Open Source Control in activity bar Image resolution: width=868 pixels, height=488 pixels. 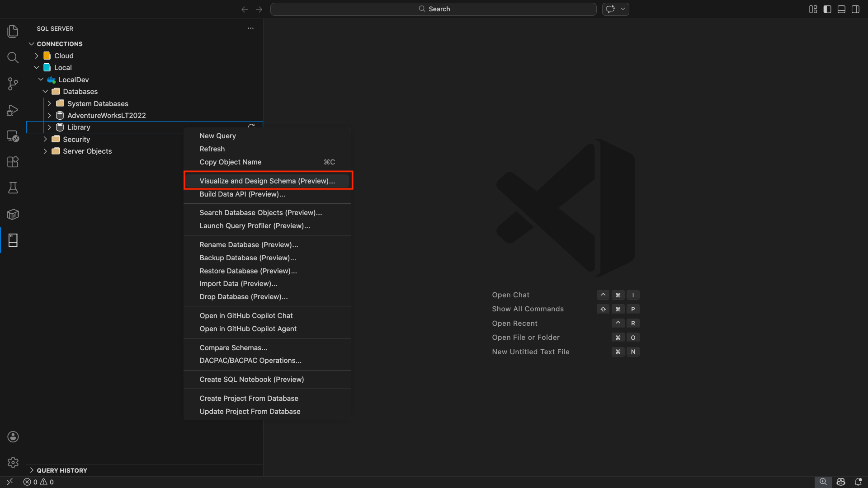[x=13, y=84]
